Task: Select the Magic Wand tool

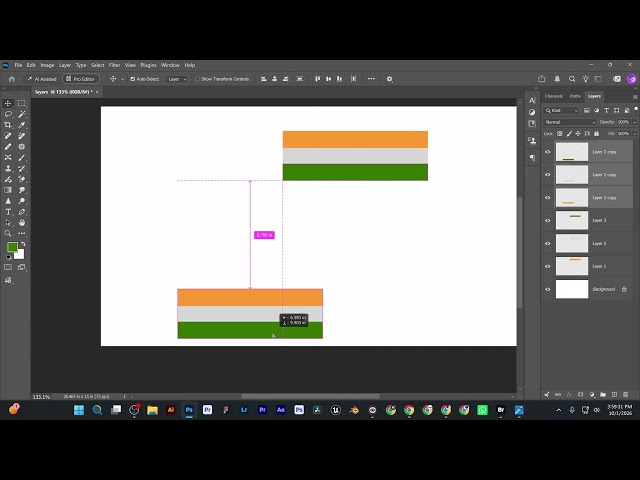Action: [x=22, y=114]
